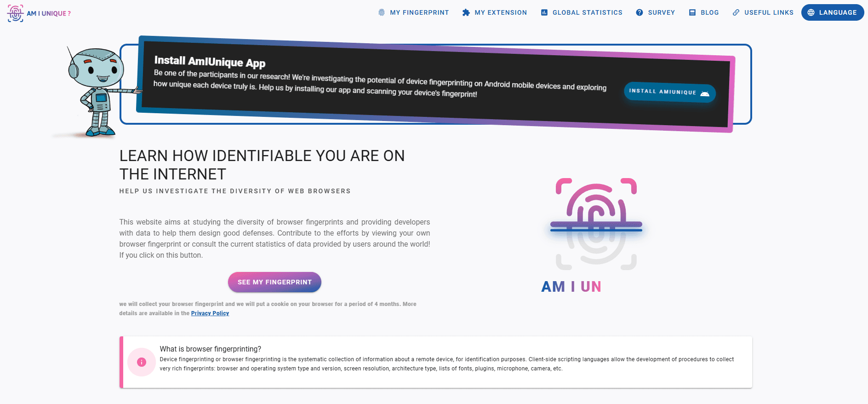Click the 'AM I UN' animated logo text
This screenshot has height=404, width=868.
click(571, 287)
